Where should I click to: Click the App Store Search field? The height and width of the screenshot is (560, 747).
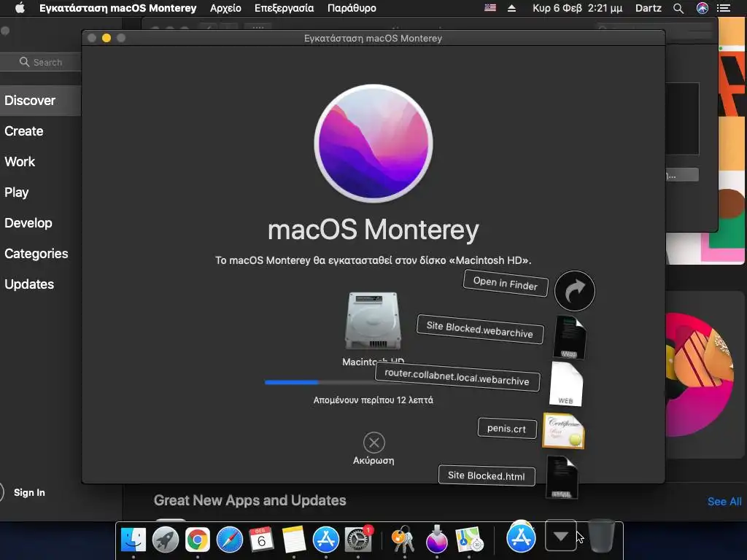pos(41,63)
